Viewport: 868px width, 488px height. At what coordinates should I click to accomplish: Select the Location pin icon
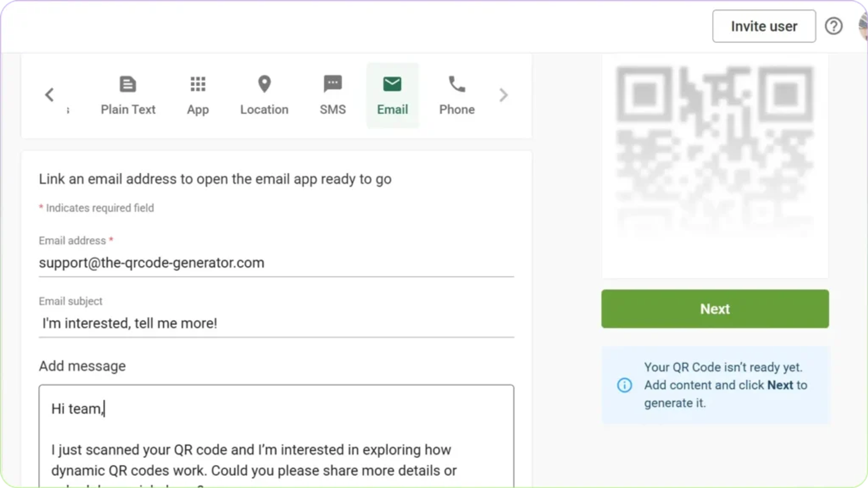click(264, 84)
